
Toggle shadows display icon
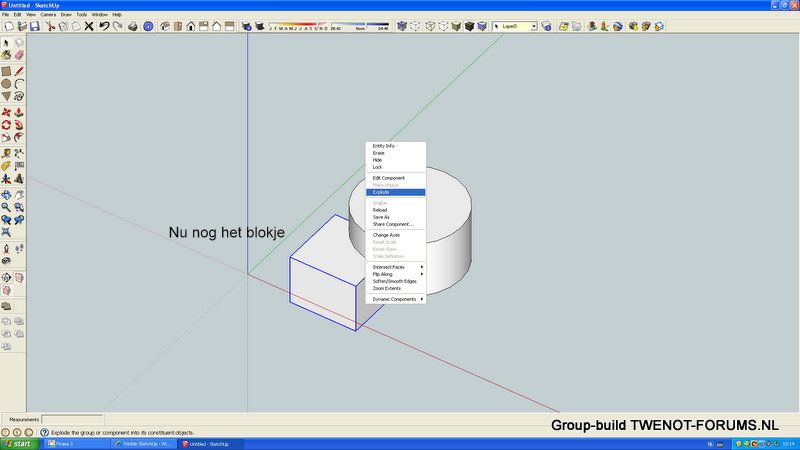click(260, 26)
